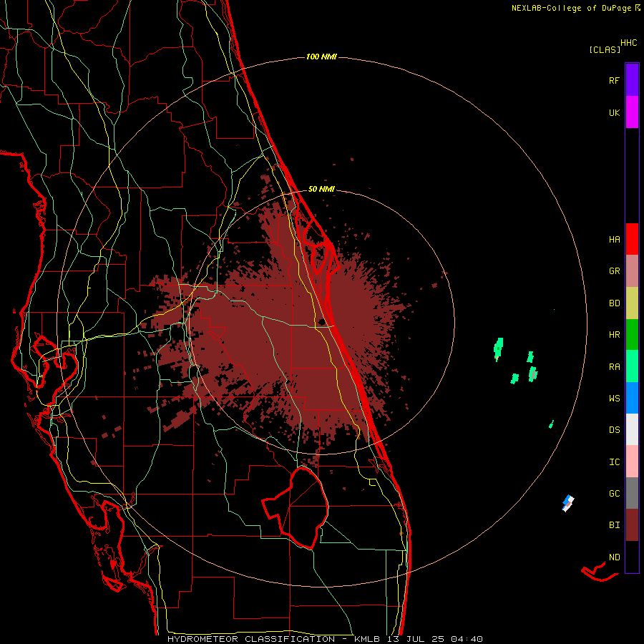Click the magenta UK color swatch

[x=632, y=112]
